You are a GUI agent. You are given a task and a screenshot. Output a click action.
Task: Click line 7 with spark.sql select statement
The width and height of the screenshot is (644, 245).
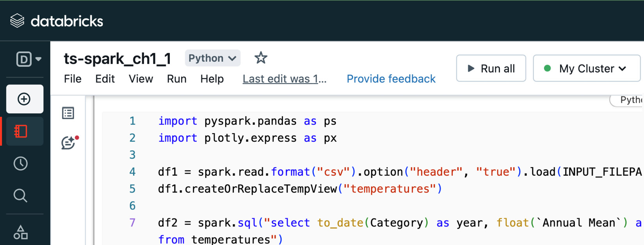pyautogui.click(x=400, y=223)
